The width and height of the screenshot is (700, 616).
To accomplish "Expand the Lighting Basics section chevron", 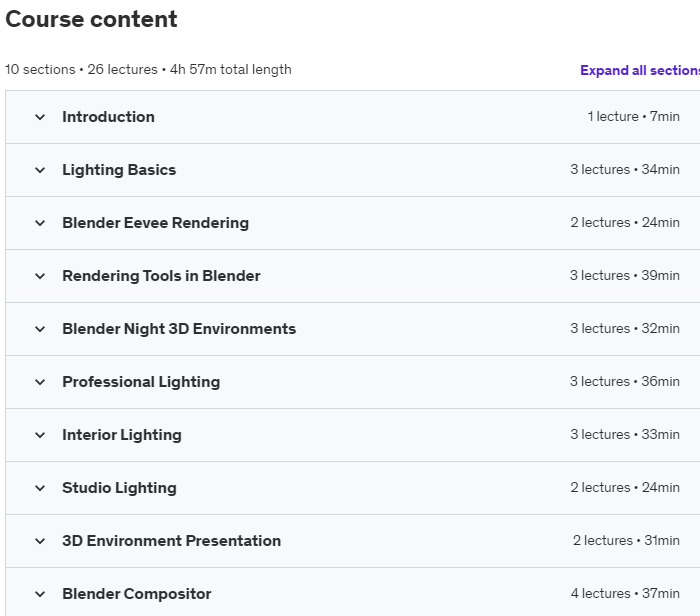I will [x=40, y=171].
